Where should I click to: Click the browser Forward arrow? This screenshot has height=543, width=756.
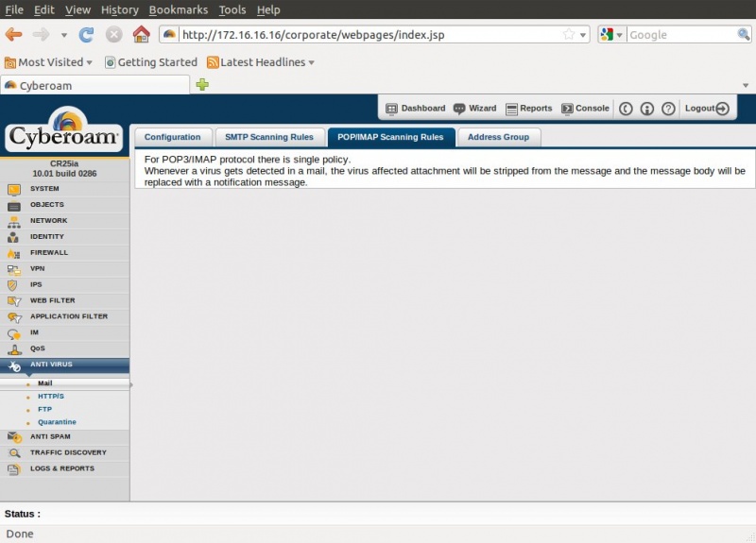[41, 35]
